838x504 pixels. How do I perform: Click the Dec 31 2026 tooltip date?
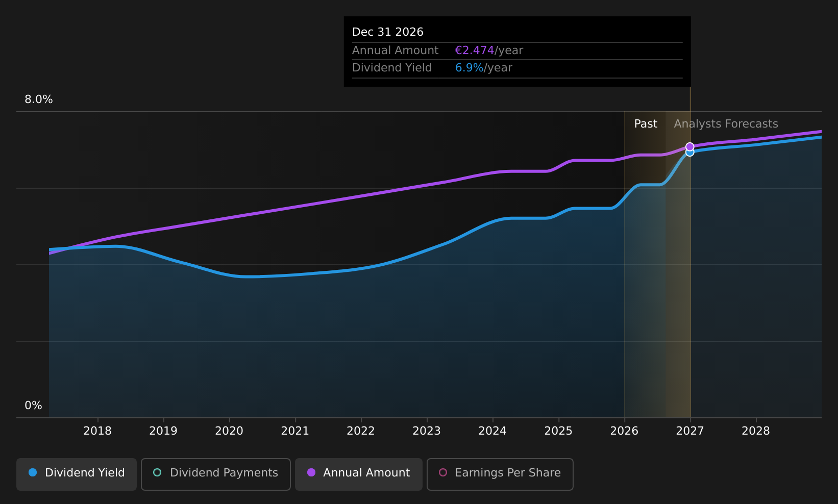click(388, 32)
